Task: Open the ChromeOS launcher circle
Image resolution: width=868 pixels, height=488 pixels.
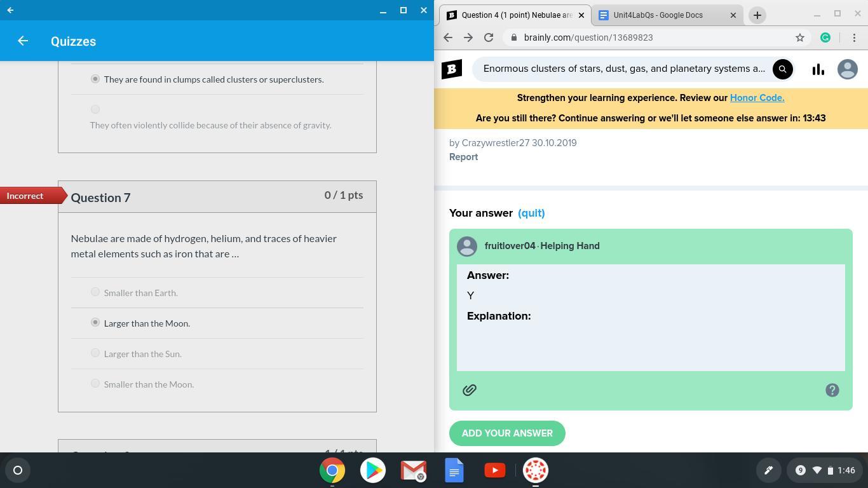Action: pos(18,470)
